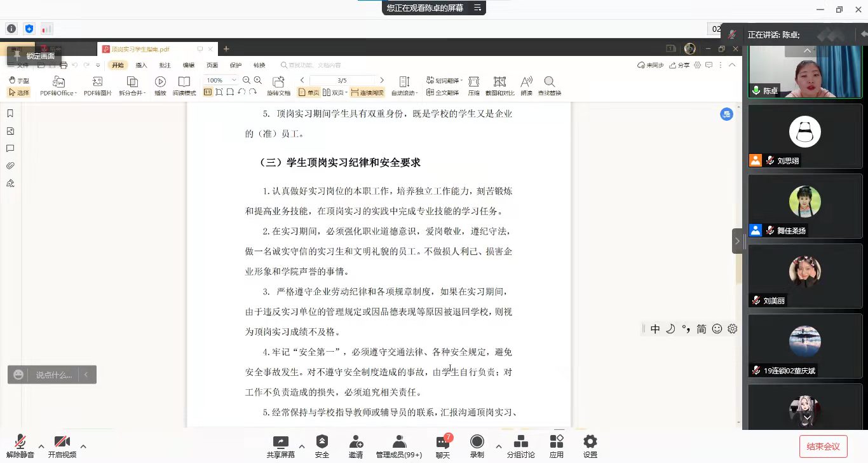This screenshot has width=868, height=463.
Task: Start recording with the 录制 button
Action: (477, 446)
